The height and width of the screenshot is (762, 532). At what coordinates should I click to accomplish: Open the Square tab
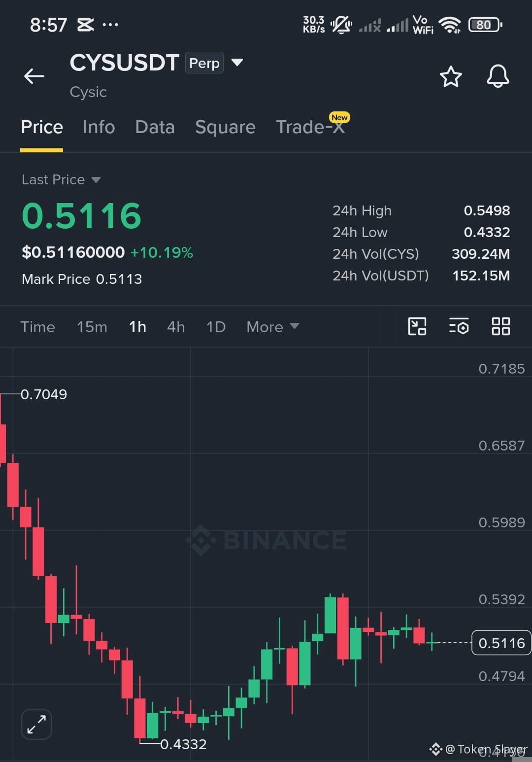[x=225, y=127]
